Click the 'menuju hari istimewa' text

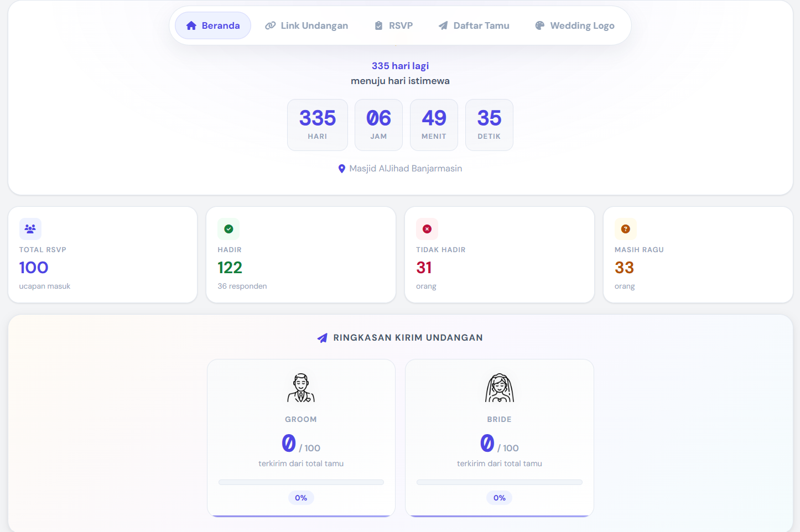point(400,81)
